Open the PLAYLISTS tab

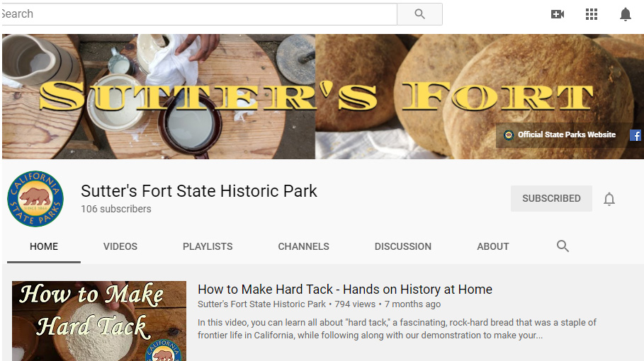tap(208, 246)
